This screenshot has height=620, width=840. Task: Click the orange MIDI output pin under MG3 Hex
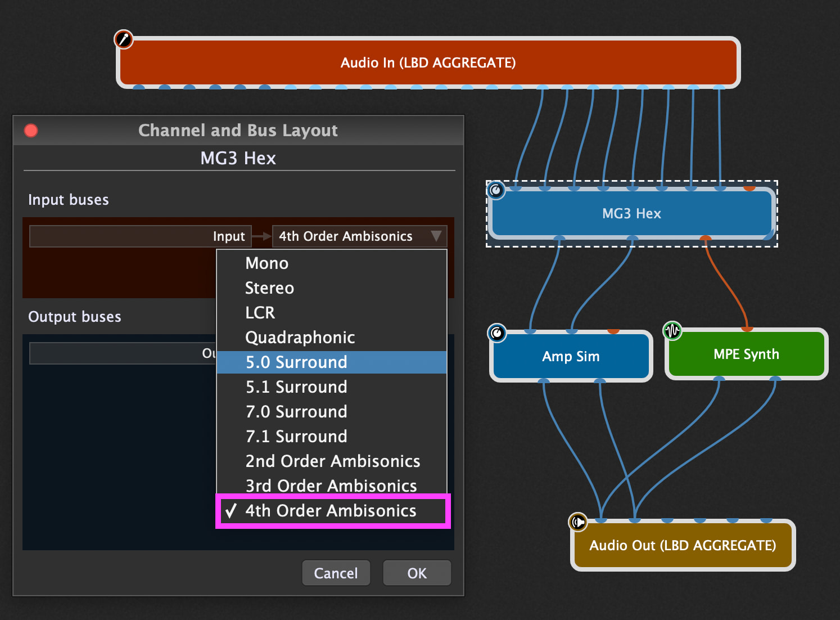(705, 239)
